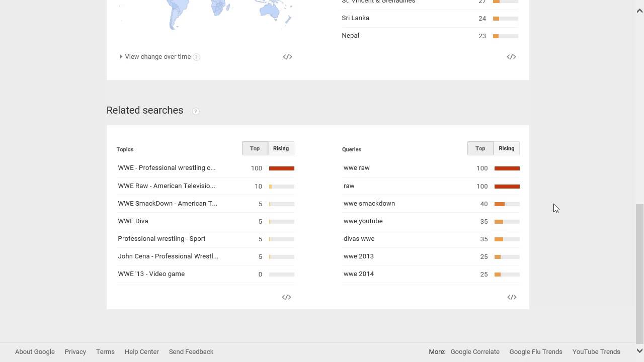The image size is (644, 362).
Task: Open Professional wrestling - Sport topic
Action: (162, 239)
